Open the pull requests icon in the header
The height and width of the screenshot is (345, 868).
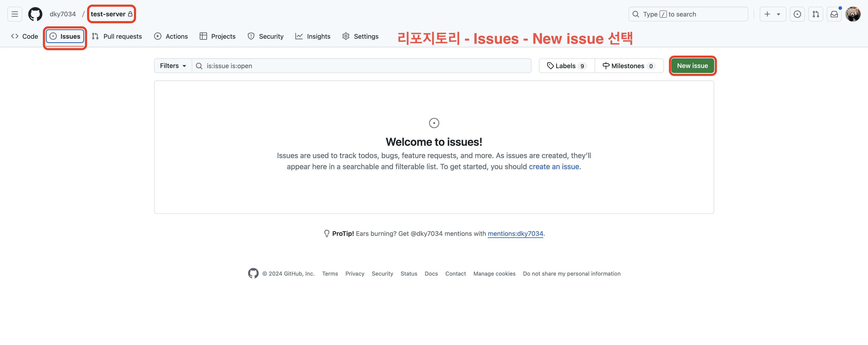(x=815, y=14)
